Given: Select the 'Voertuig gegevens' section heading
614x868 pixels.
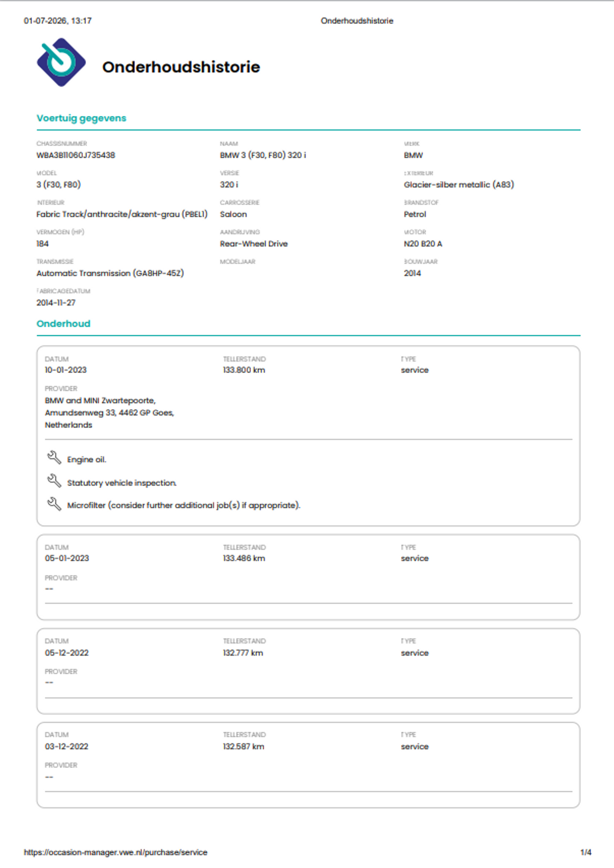Looking at the screenshot, I should (81, 118).
